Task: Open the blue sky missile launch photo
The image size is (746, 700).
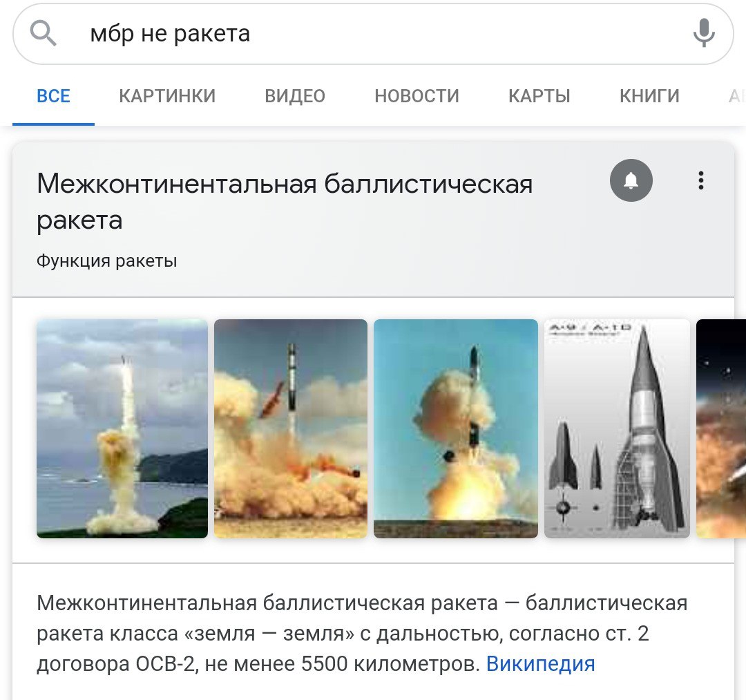Action: 456,428
